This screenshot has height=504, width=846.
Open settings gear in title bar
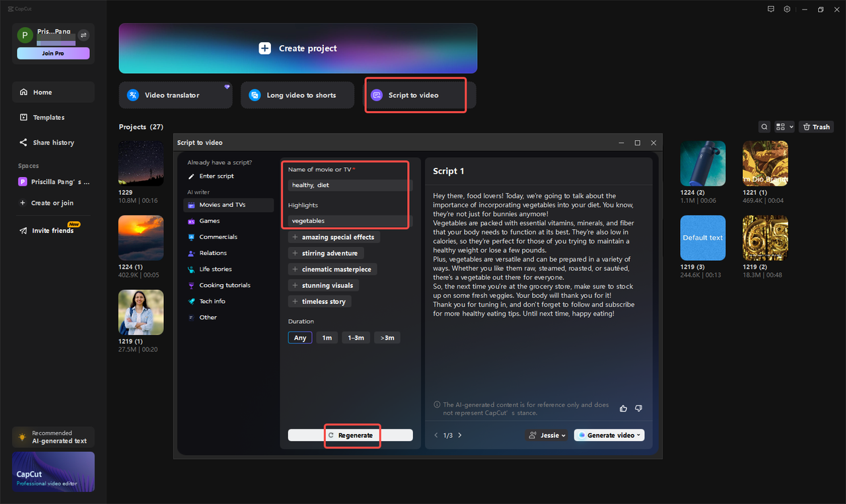point(787,9)
